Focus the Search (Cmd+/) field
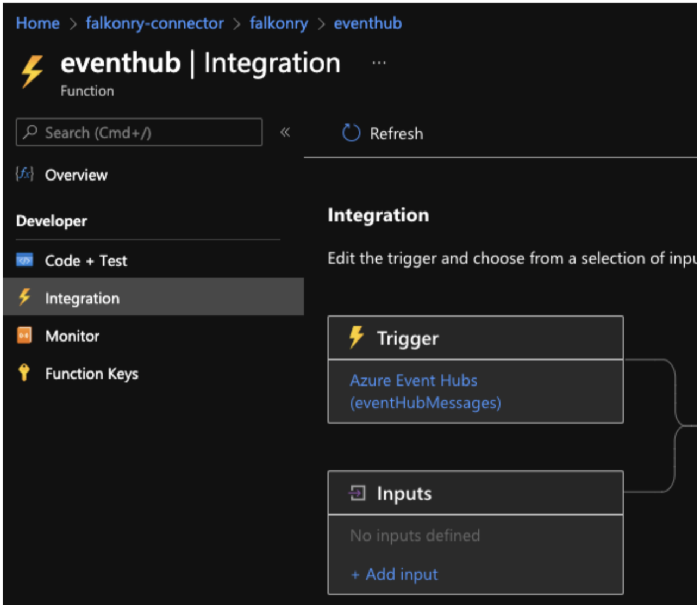Viewport: 700px width, 608px height. click(139, 132)
